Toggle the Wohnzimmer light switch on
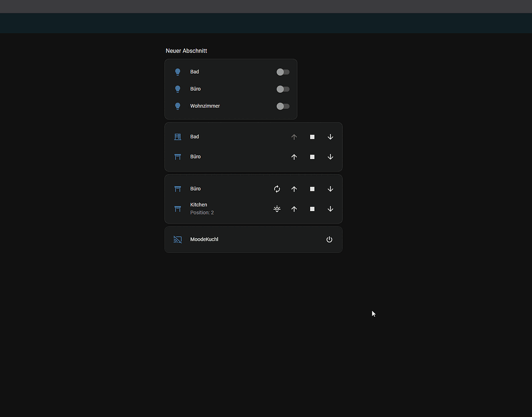The image size is (532, 417). click(282, 106)
